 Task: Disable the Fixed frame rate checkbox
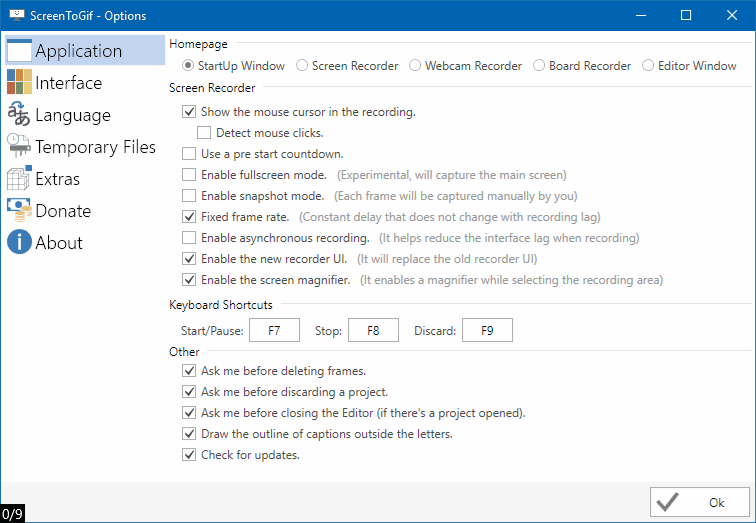coord(189,217)
